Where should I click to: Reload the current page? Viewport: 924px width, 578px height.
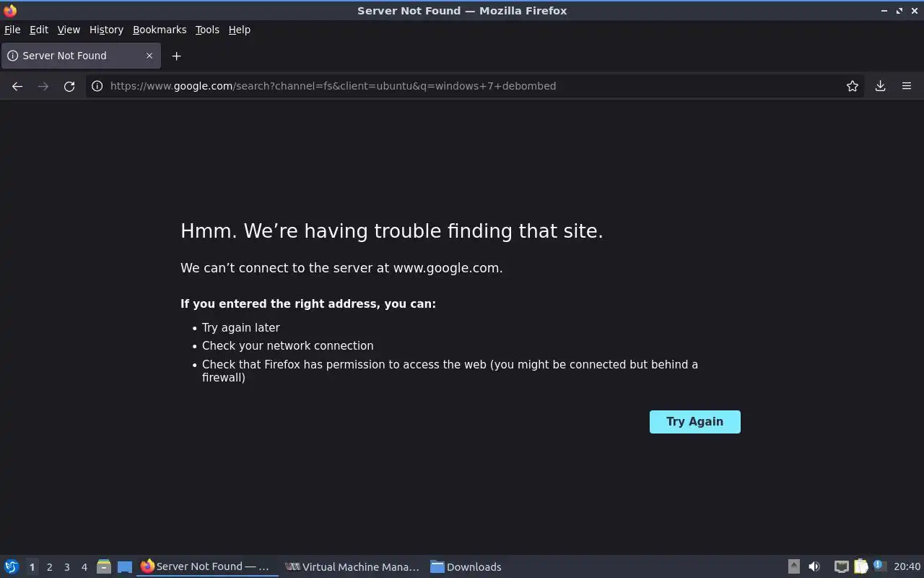coord(69,86)
